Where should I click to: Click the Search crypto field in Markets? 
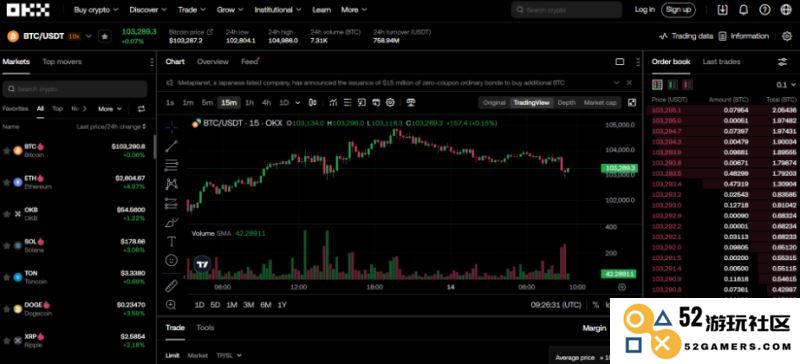(74, 89)
